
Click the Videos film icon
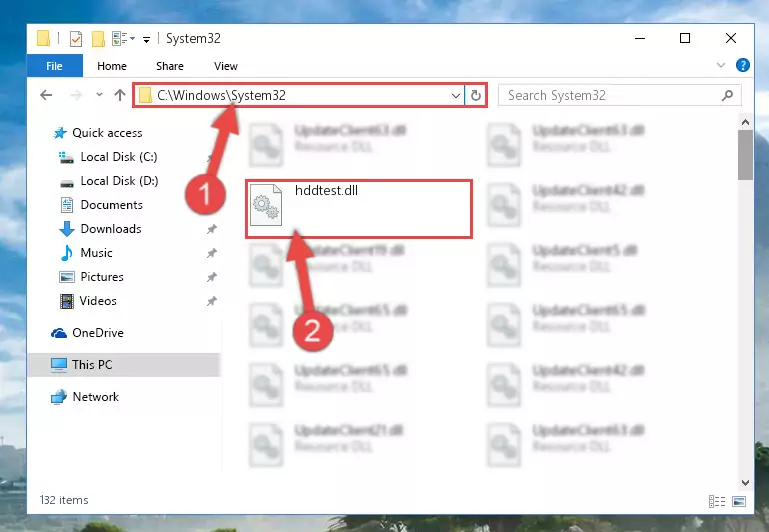pyautogui.click(x=67, y=301)
